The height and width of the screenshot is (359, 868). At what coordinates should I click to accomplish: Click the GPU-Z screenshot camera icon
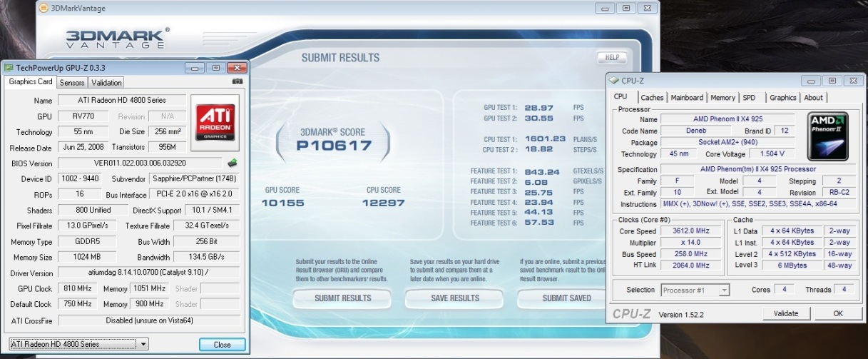(237, 82)
